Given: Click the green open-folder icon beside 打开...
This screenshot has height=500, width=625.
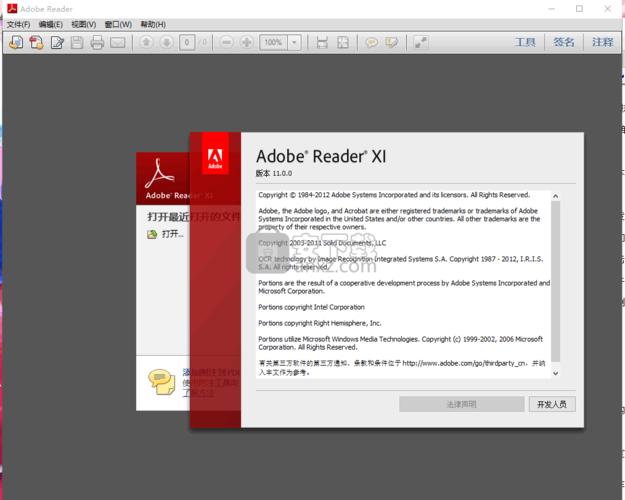Looking at the screenshot, I should pyautogui.click(x=152, y=234).
